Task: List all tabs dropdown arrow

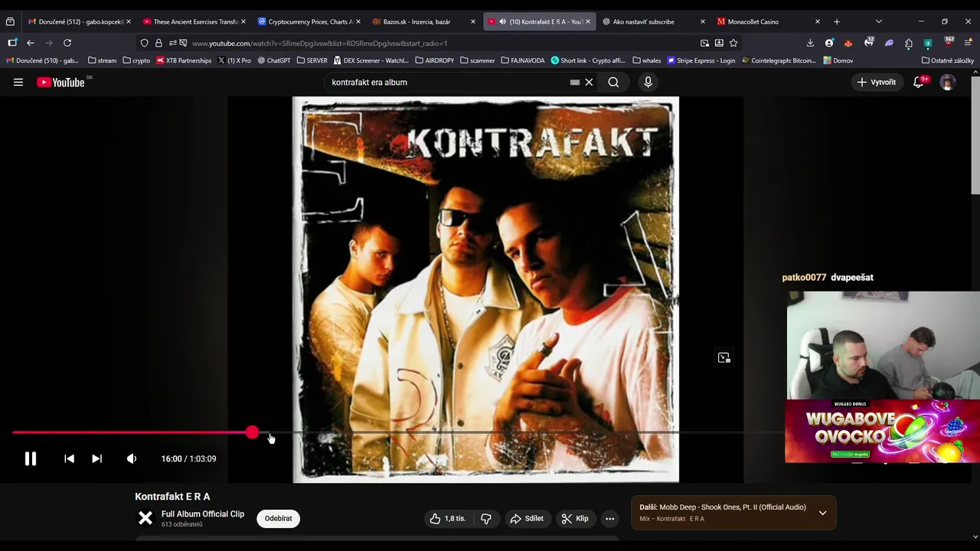Action: pyautogui.click(x=878, y=21)
